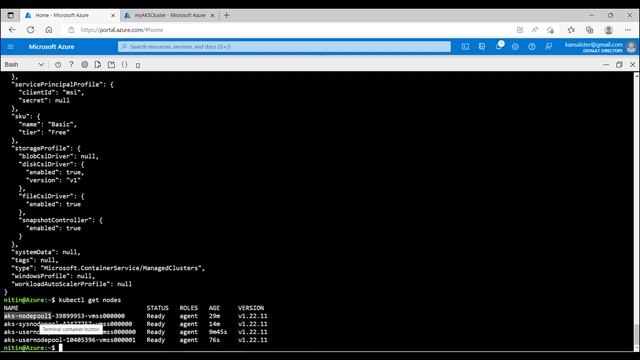Open the browser apps grid icon

pyautogui.click(x=520, y=30)
